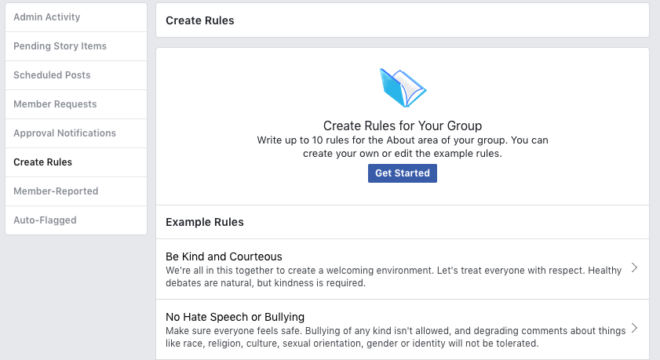Select the No Hate Speech or Bullying title
660x360 pixels.
235,317
